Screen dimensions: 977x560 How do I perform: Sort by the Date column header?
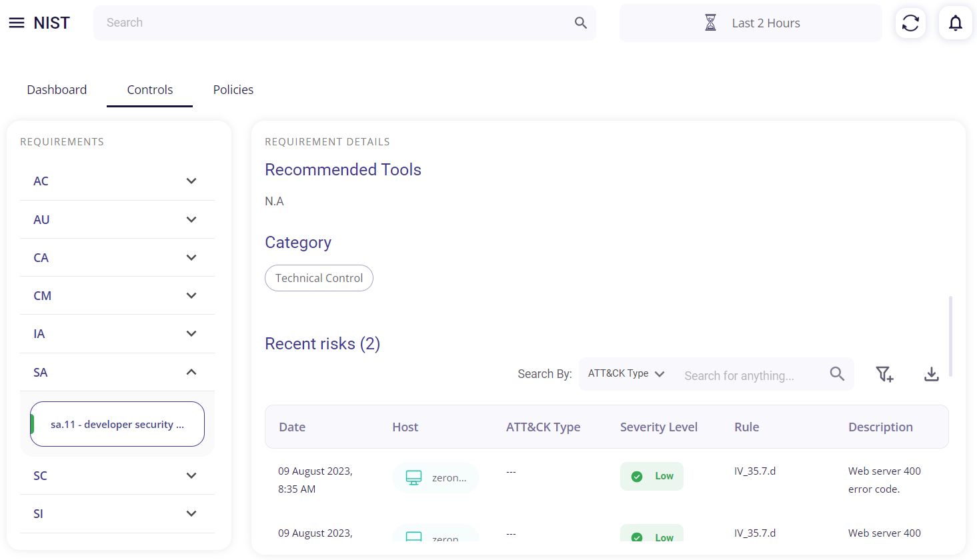pyautogui.click(x=292, y=427)
